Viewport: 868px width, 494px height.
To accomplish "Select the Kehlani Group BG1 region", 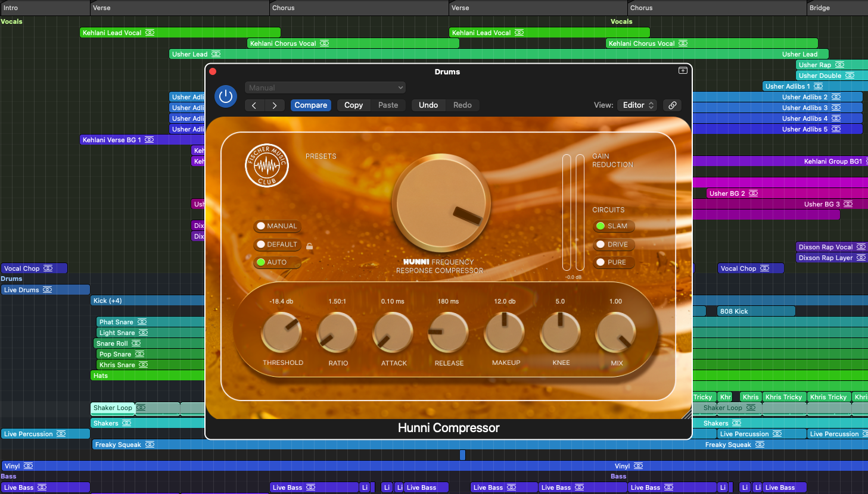I will click(780, 161).
